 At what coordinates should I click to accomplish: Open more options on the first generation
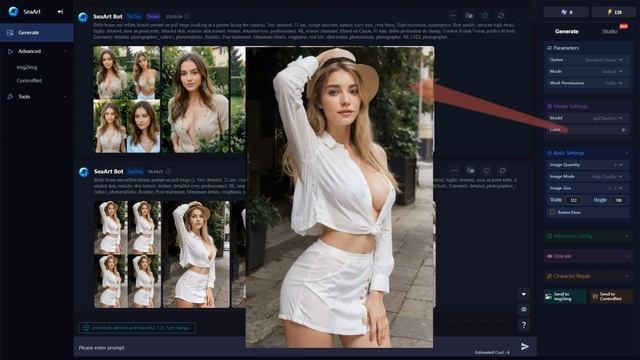pos(453,16)
